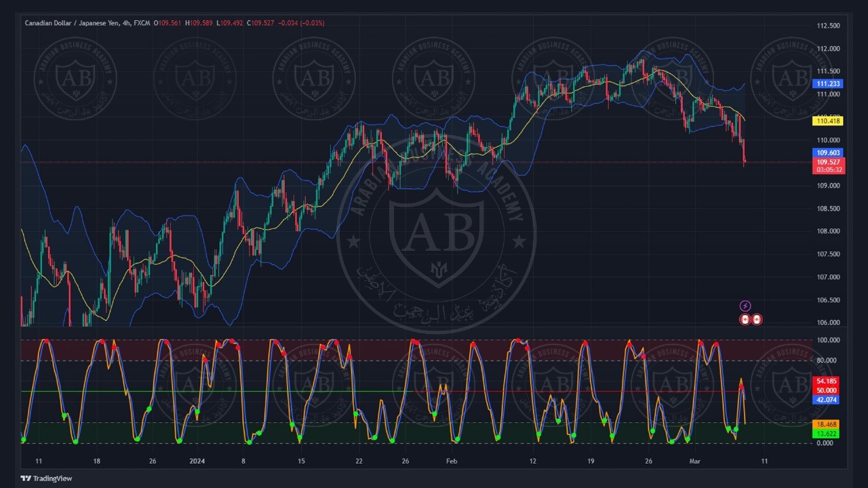Viewport: 868px width, 488px height.
Task: Click the blue 109.603 price label
Action: pyautogui.click(x=828, y=153)
